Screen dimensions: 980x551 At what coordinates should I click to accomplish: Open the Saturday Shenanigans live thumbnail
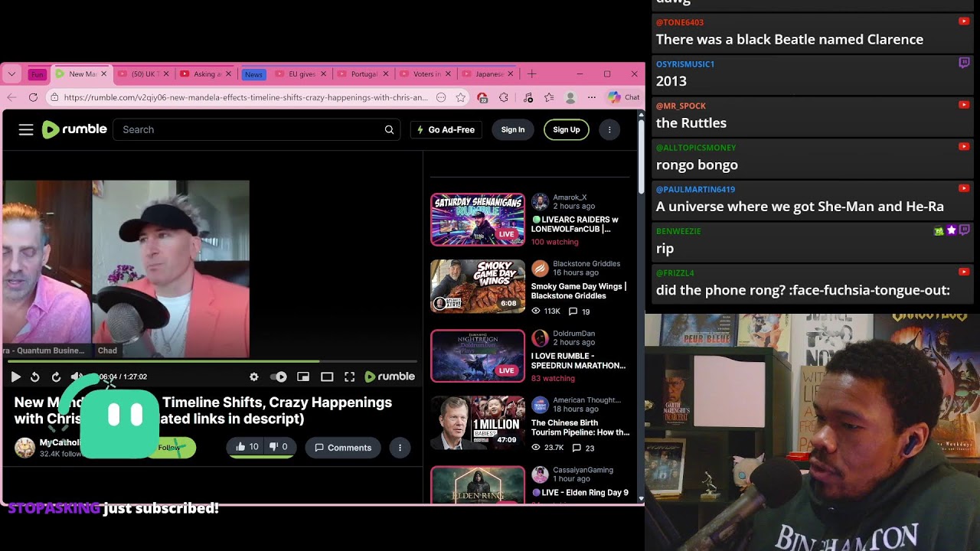coord(478,220)
